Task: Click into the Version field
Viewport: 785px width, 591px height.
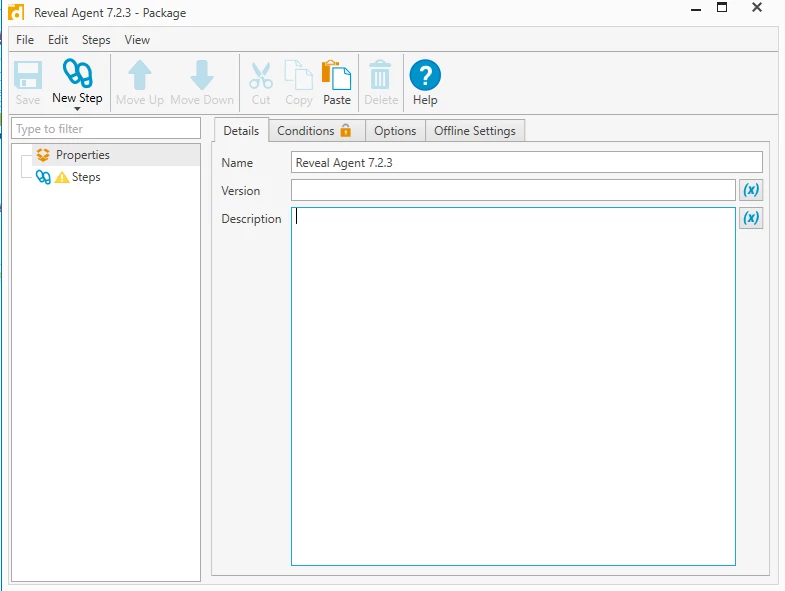Action: [513, 190]
